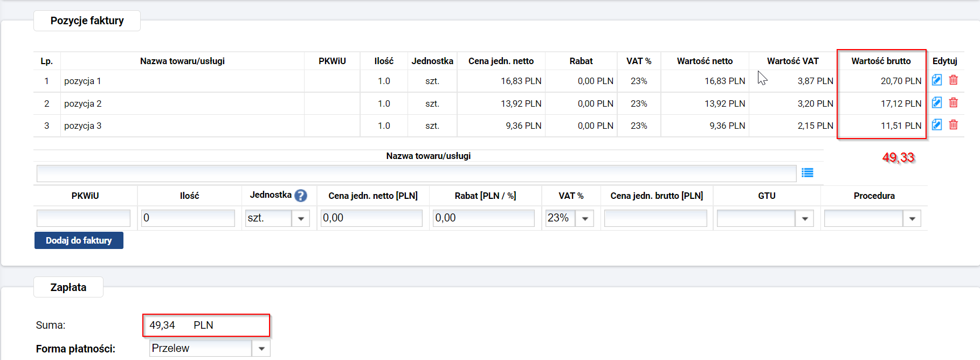Show help for Jednostka field

point(301,196)
